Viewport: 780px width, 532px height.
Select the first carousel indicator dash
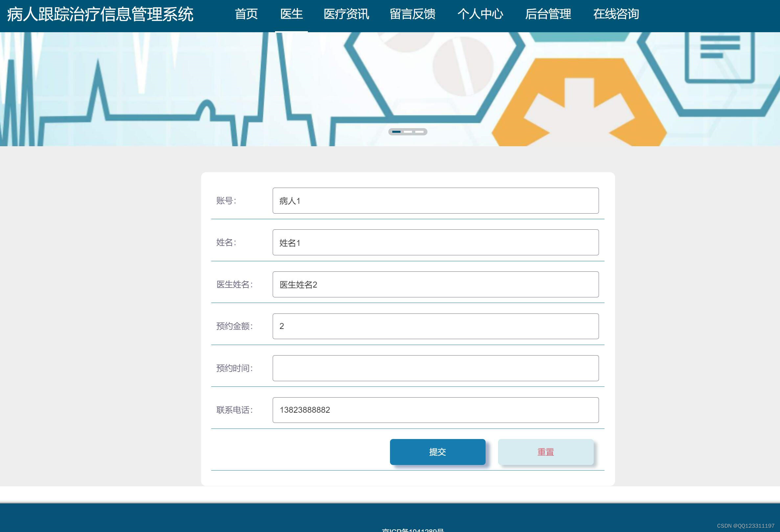(x=396, y=132)
